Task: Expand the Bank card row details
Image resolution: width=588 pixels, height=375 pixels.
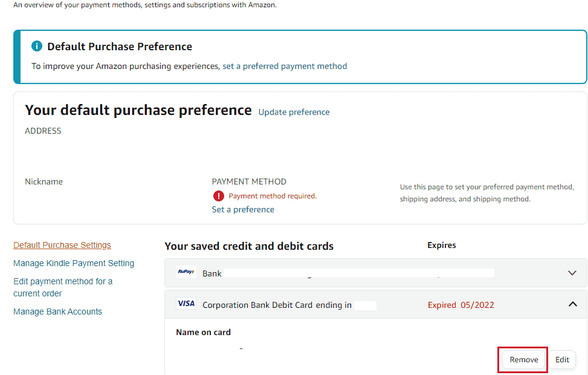Action: [x=572, y=273]
